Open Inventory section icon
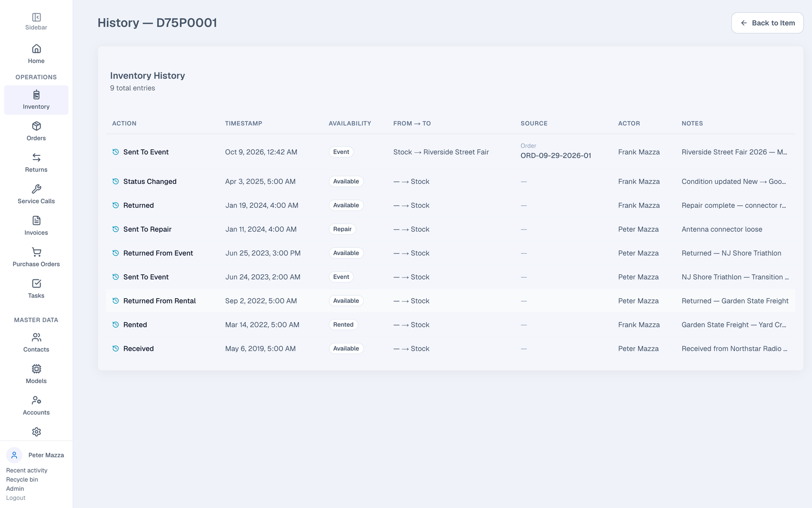Viewport: 812px width, 508px height. tap(36, 95)
